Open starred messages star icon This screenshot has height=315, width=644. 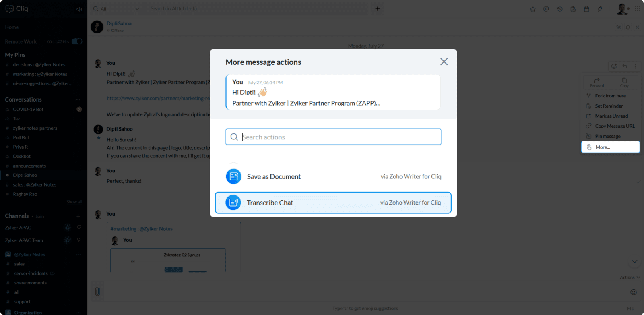click(533, 9)
